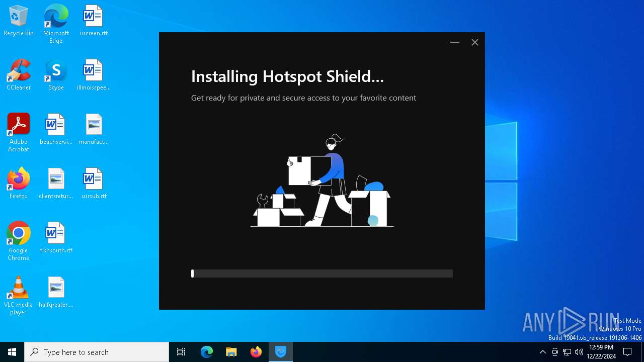Open the CCleaner desktop shortcut

pos(19,75)
